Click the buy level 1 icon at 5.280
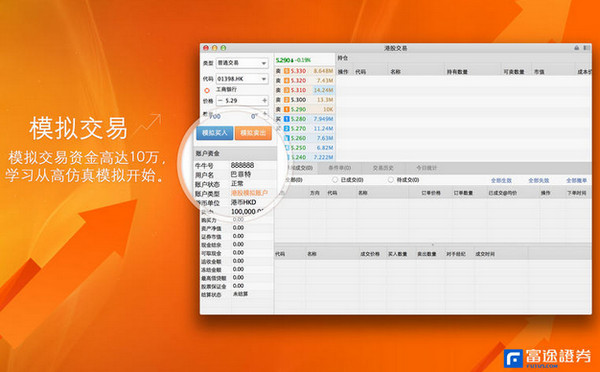The width and height of the screenshot is (600, 372). [x=287, y=119]
